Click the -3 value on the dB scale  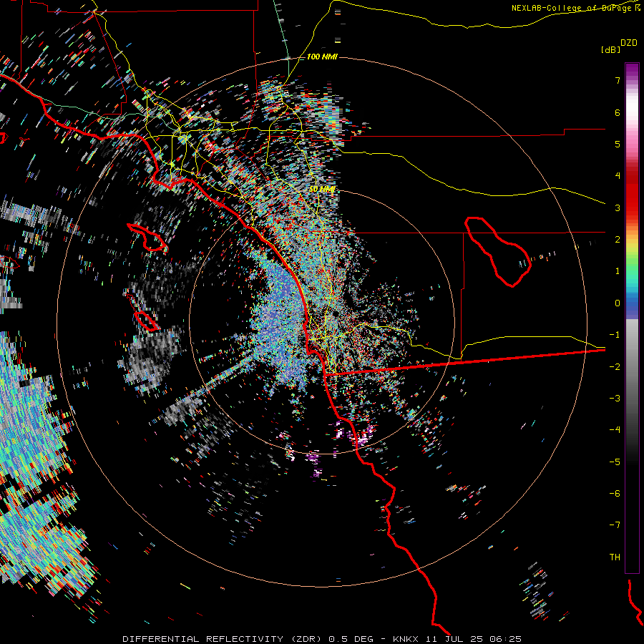pos(615,399)
